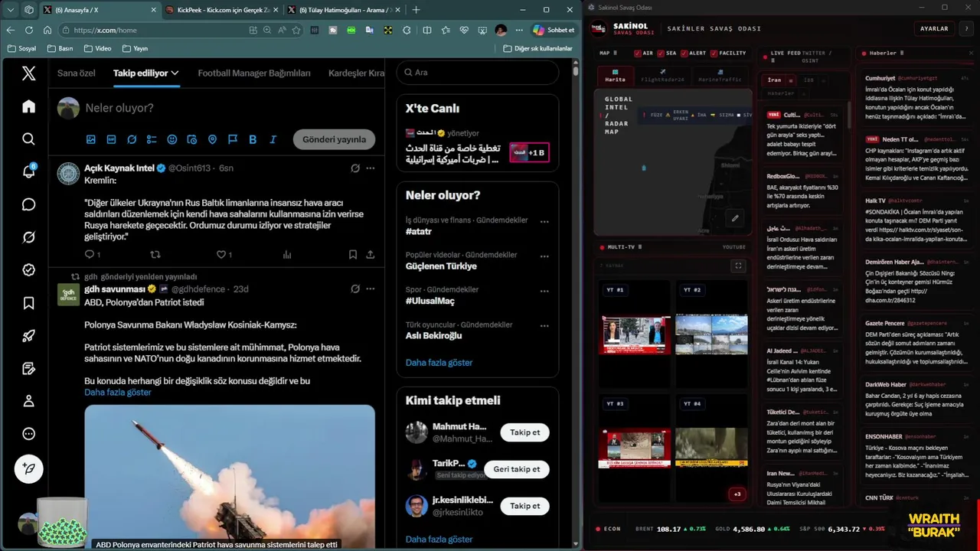Follow Mahmut Ha... with Takip et
Viewport: 980px width, 551px height.
point(524,432)
